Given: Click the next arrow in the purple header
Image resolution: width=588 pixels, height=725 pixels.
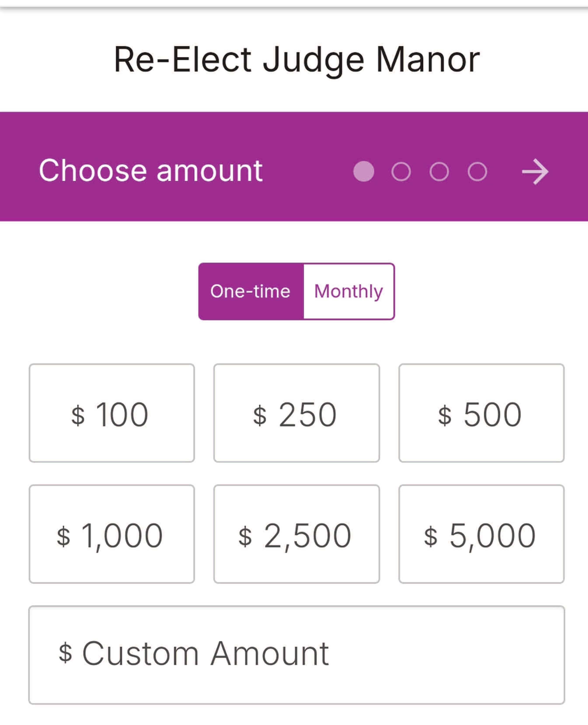Looking at the screenshot, I should pyautogui.click(x=535, y=172).
